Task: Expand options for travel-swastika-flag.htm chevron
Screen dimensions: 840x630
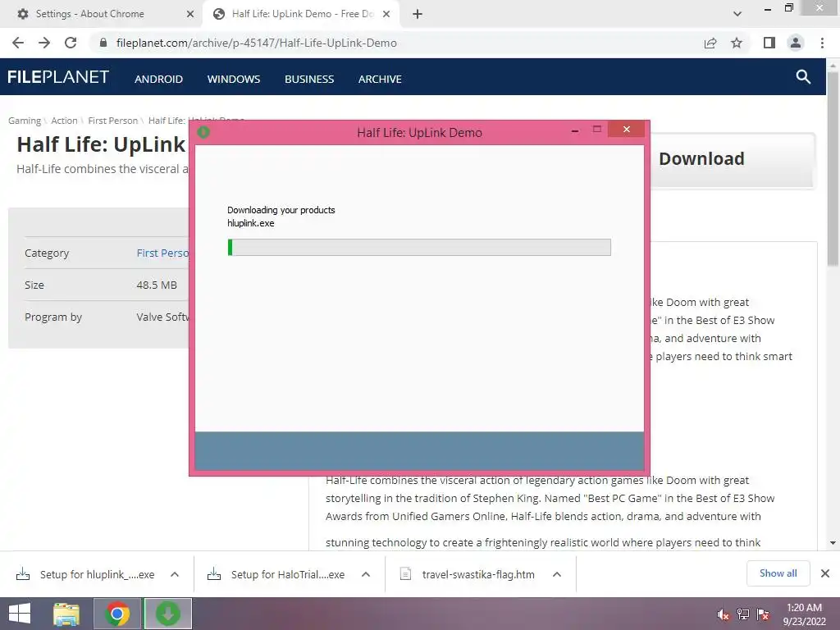Action: click(x=557, y=574)
